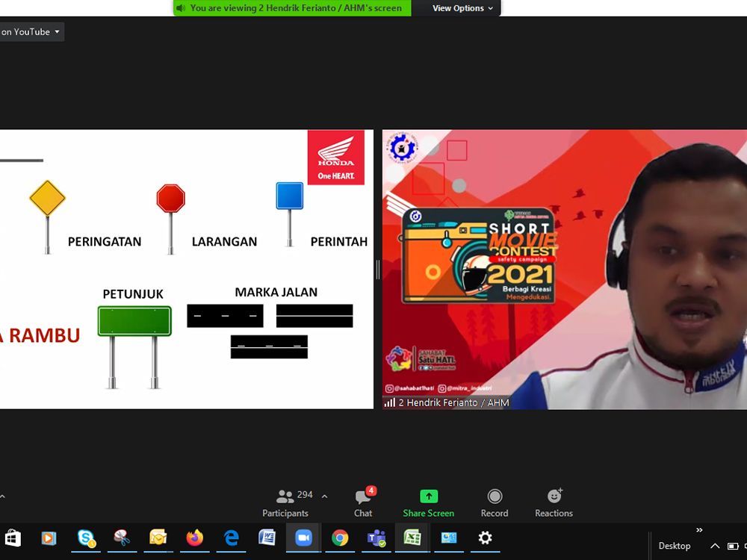
Task: Switch to Skype in the taskbar
Action: click(x=86, y=538)
